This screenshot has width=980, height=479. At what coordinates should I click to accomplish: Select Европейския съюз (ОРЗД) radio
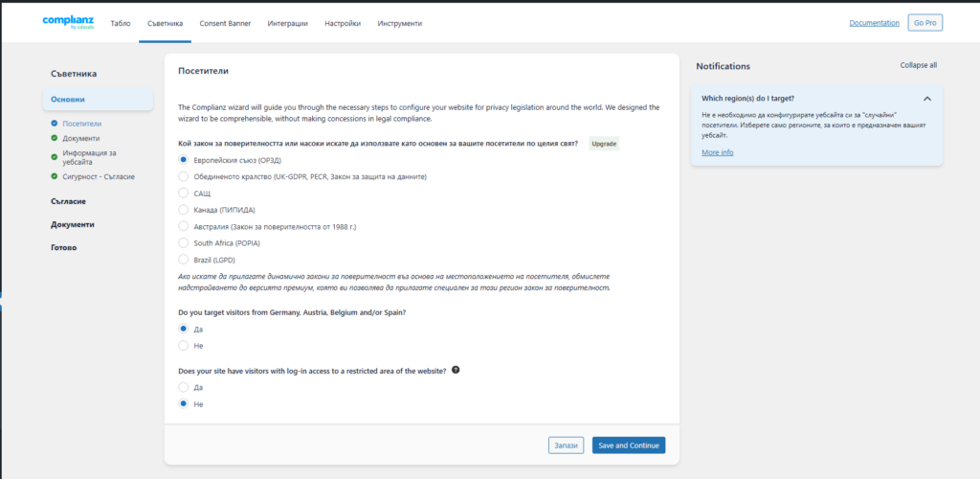pyautogui.click(x=183, y=160)
